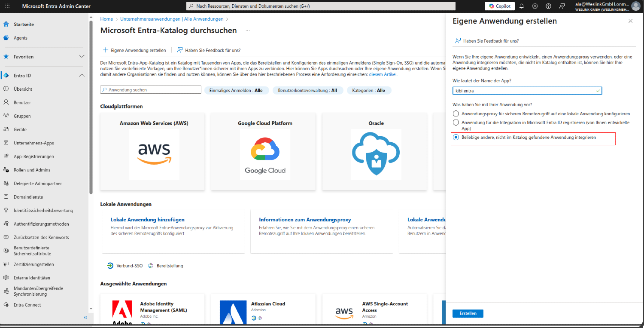Open the Atlassian Cloud card
This screenshot has width=644, height=328.
tap(264, 310)
